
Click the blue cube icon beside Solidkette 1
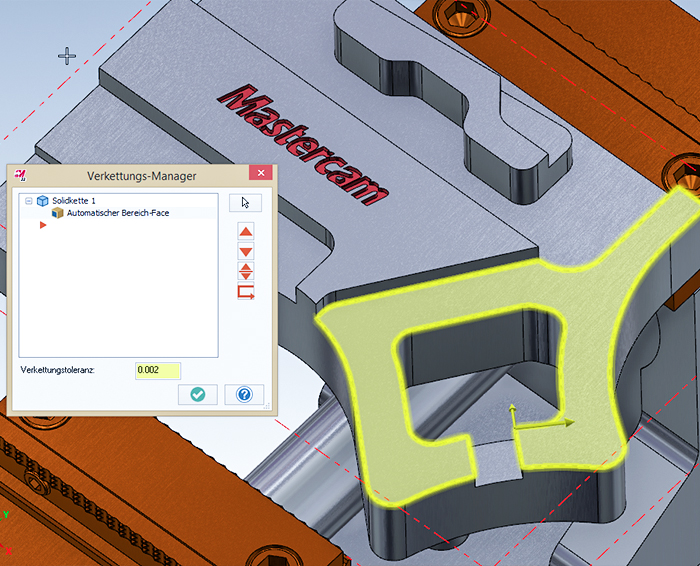(43, 201)
